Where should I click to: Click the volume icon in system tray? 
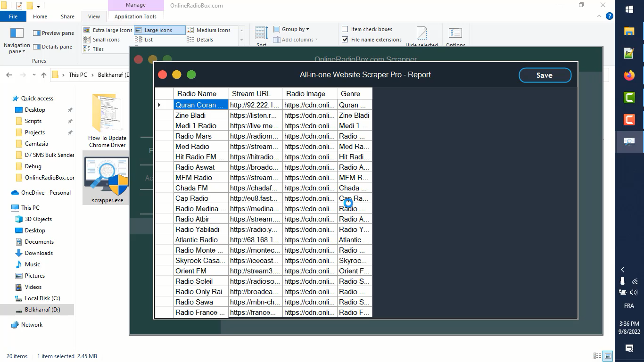pos(633,292)
